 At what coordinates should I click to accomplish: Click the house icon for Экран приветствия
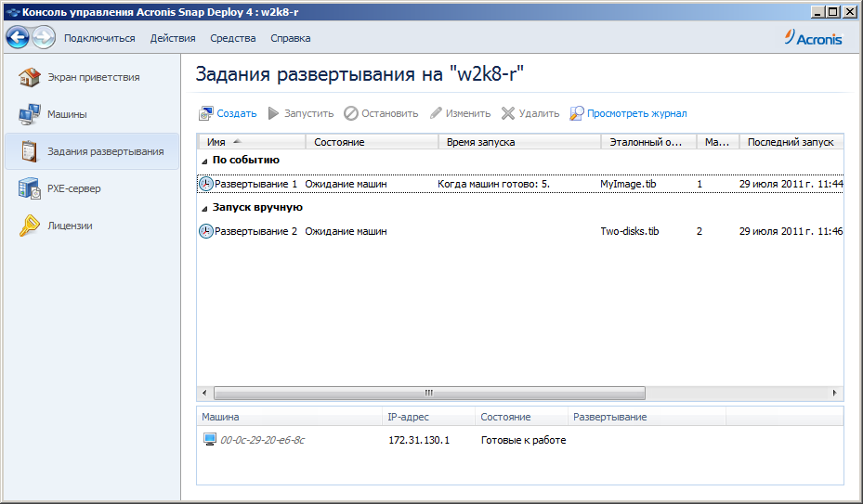click(29, 77)
